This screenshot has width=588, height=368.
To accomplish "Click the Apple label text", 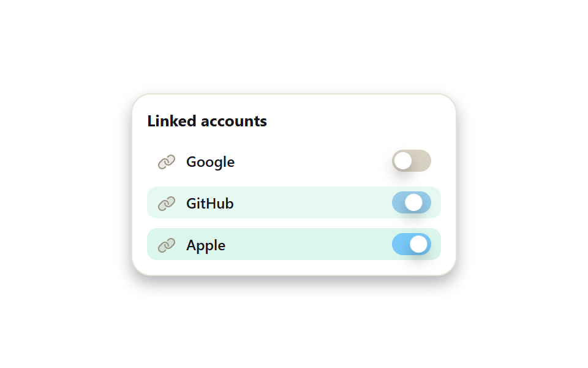I will coord(206,245).
